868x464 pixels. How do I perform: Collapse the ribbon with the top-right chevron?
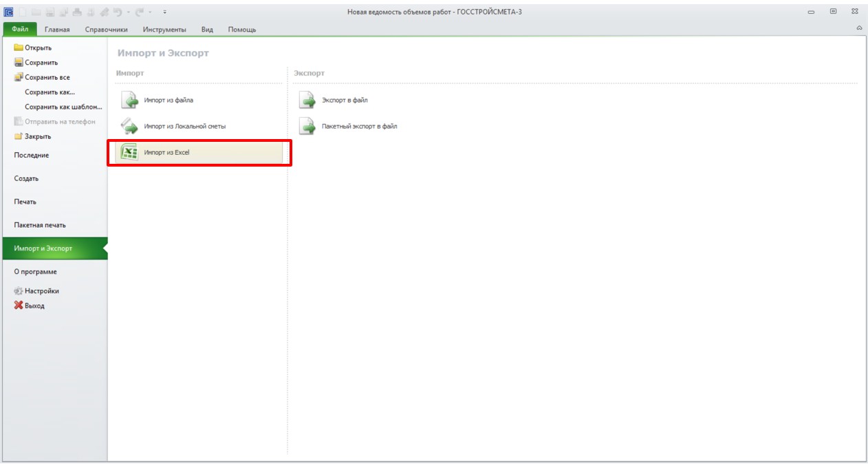[859, 28]
